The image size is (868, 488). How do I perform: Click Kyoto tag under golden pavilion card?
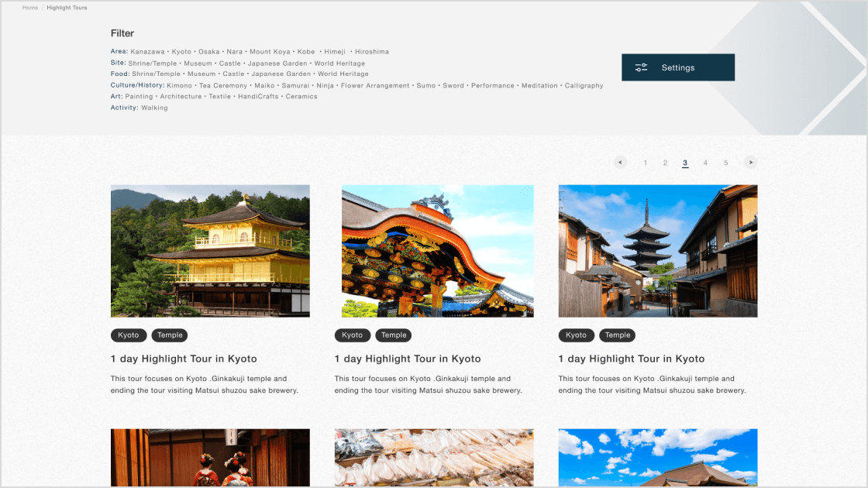click(x=129, y=335)
